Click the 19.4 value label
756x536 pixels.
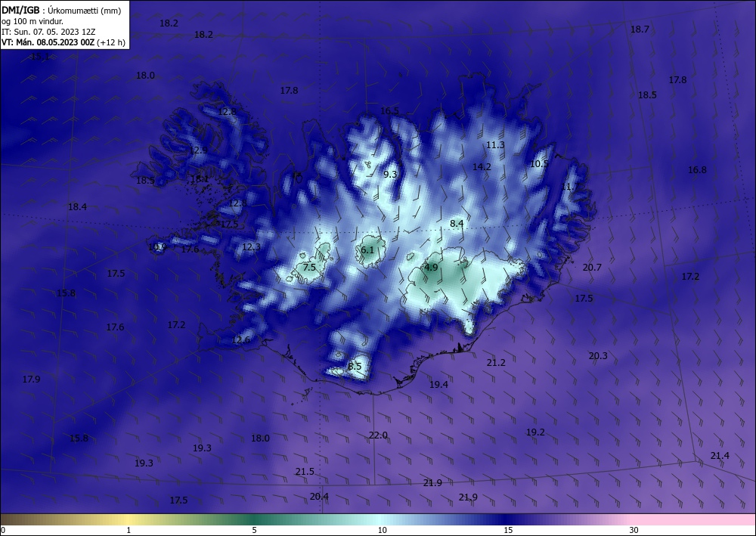(438, 384)
